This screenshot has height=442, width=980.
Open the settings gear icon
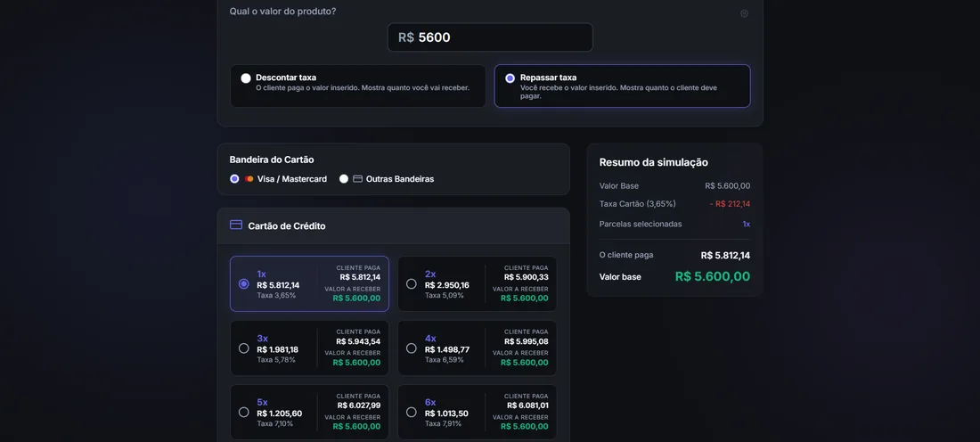click(x=744, y=13)
